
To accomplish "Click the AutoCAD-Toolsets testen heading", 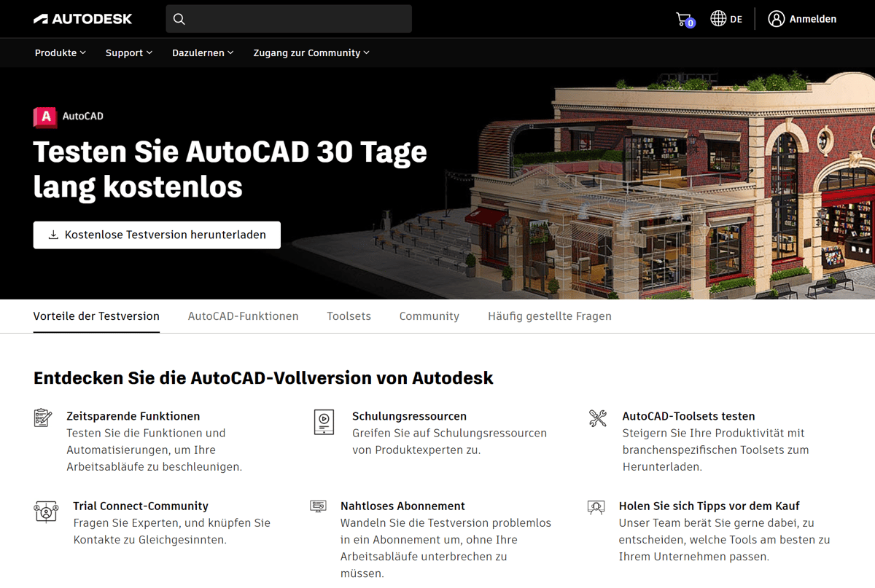I will (x=688, y=416).
